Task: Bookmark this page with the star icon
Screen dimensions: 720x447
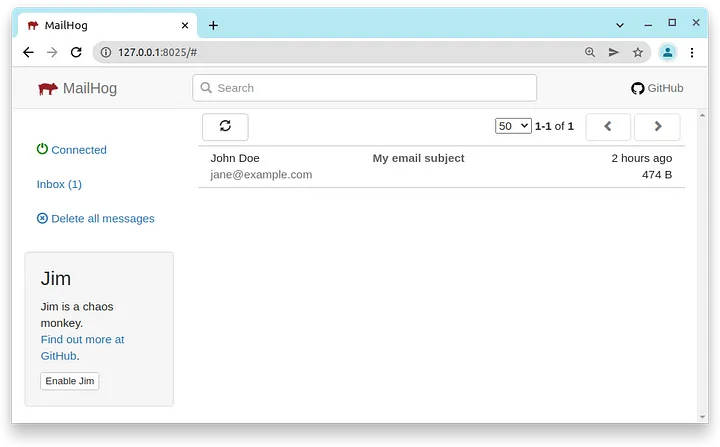Action: (638, 52)
